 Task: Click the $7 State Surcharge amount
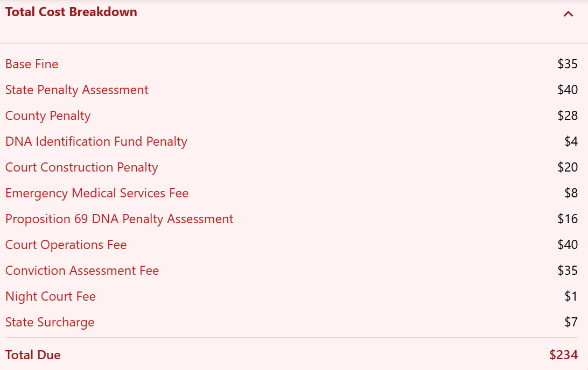pyautogui.click(x=571, y=322)
